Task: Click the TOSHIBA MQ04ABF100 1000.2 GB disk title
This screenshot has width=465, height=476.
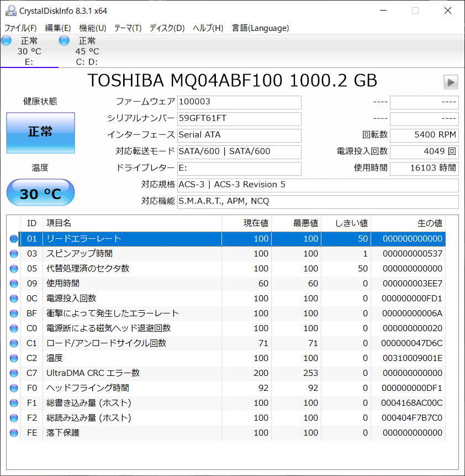Action: (x=232, y=81)
